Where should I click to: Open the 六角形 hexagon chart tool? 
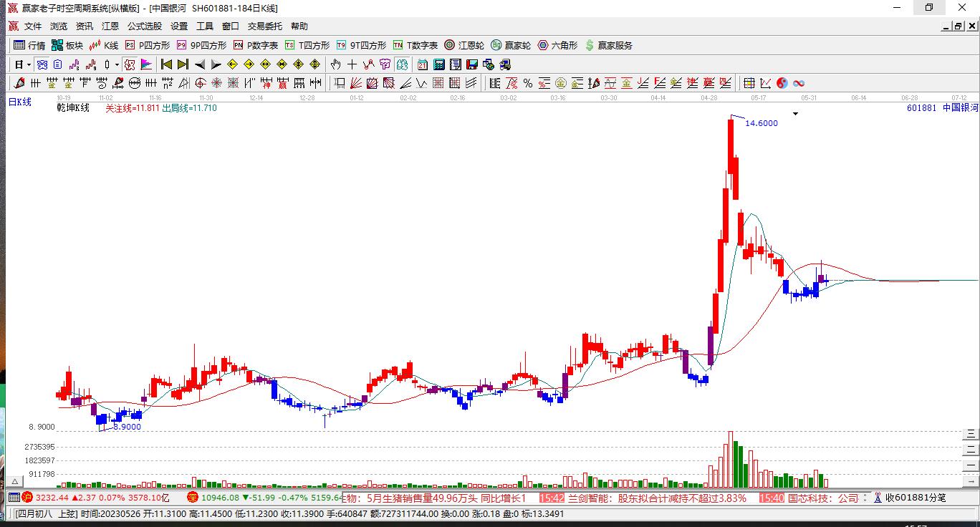tap(558, 45)
